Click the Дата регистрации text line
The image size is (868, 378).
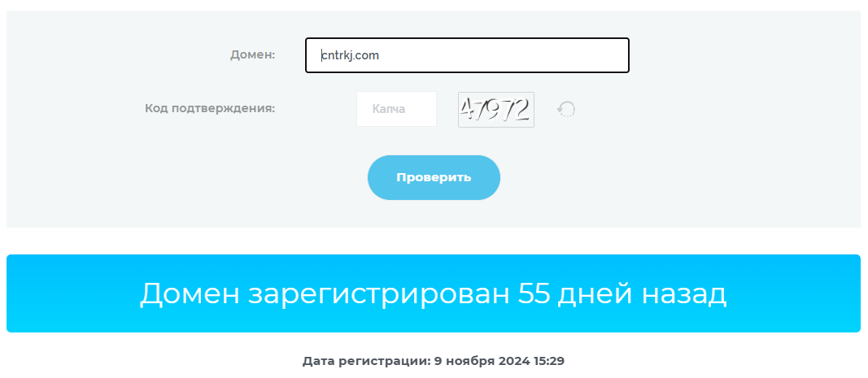[x=434, y=362]
